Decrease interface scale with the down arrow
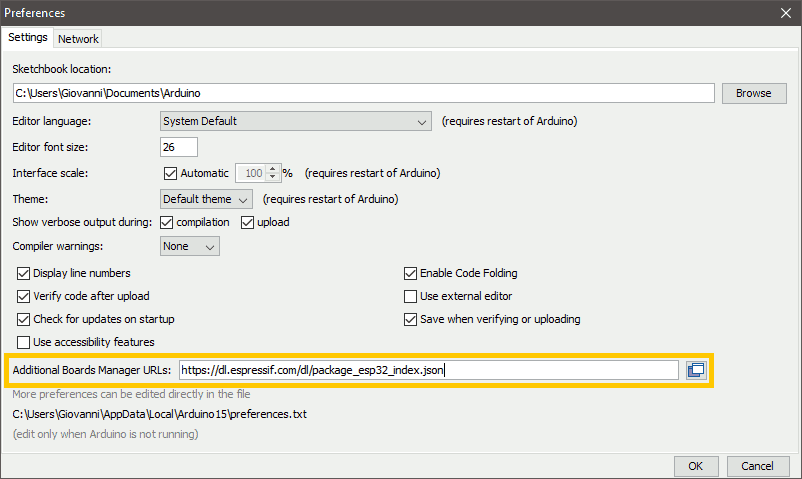 tap(273, 177)
